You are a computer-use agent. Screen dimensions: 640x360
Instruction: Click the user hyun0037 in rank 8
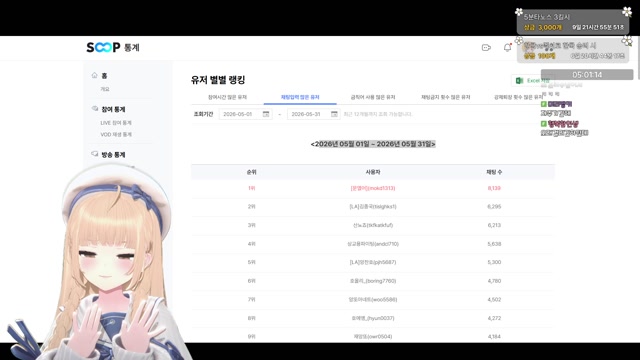[x=373, y=318]
